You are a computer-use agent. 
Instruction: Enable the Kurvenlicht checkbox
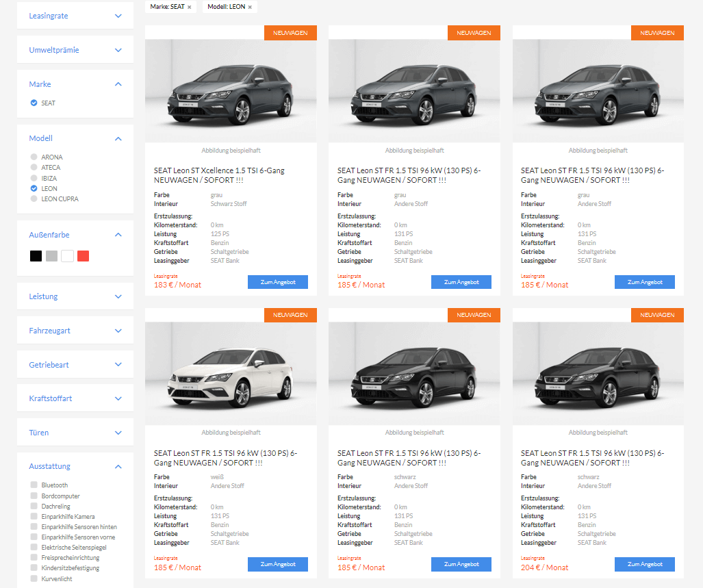point(34,578)
